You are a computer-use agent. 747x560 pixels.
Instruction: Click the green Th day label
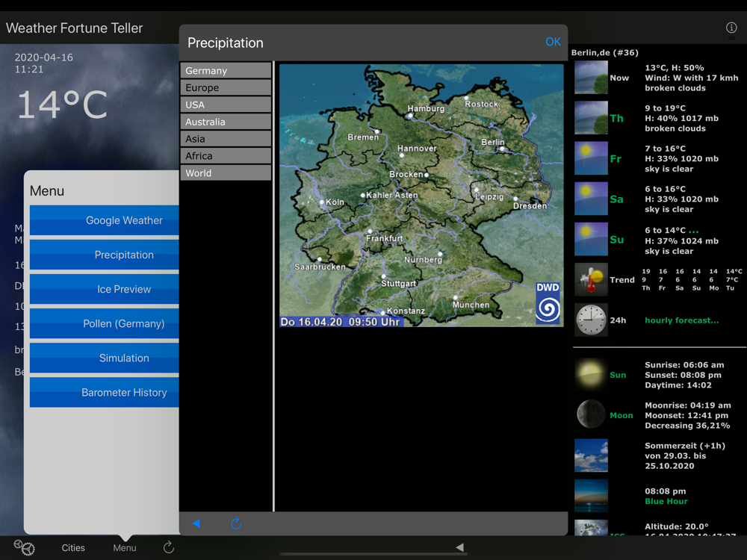(616, 119)
